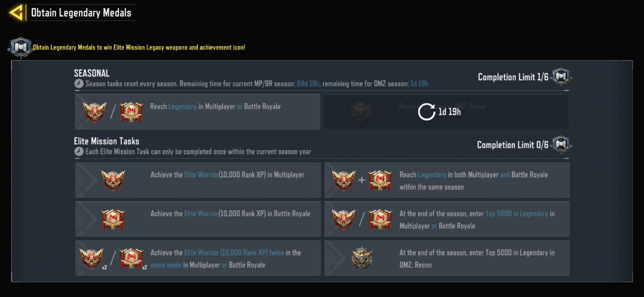The height and width of the screenshot is (297, 644).
Task: Click the medal icon next to Completion Limit 0/6
Action: point(561,144)
